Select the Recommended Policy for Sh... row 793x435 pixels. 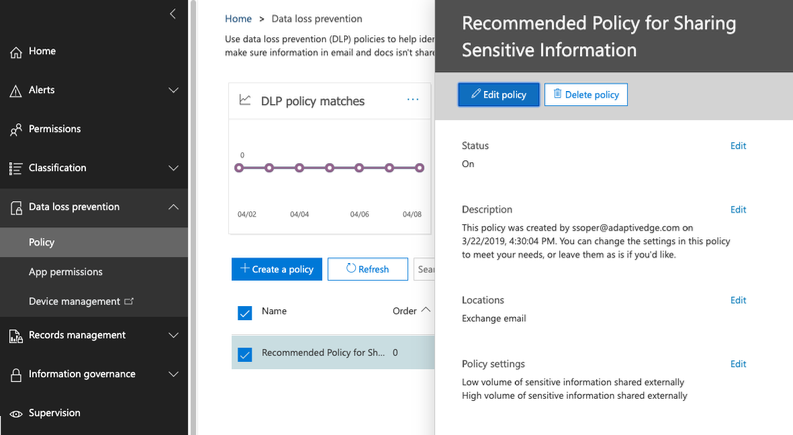click(x=333, y=353)
